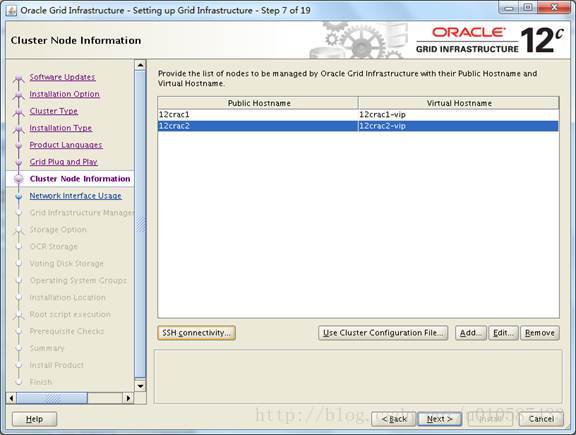Click the installer window title bar icon

pyautogui.click(x=11, y=10)
